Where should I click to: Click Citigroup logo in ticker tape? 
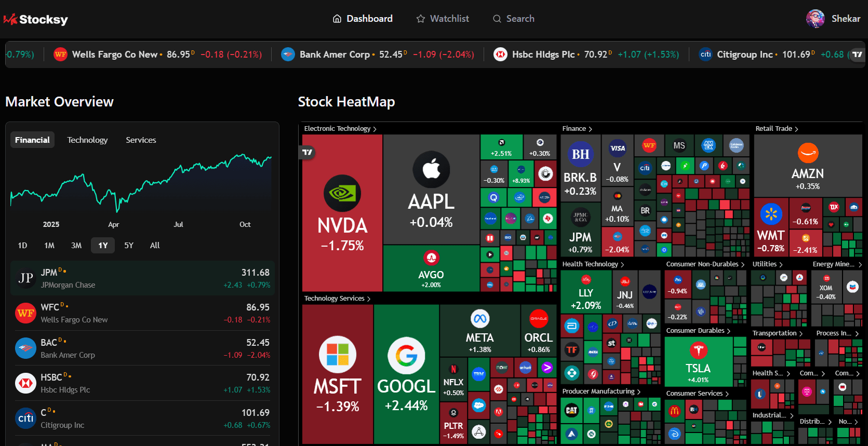(x=705, y=55)
